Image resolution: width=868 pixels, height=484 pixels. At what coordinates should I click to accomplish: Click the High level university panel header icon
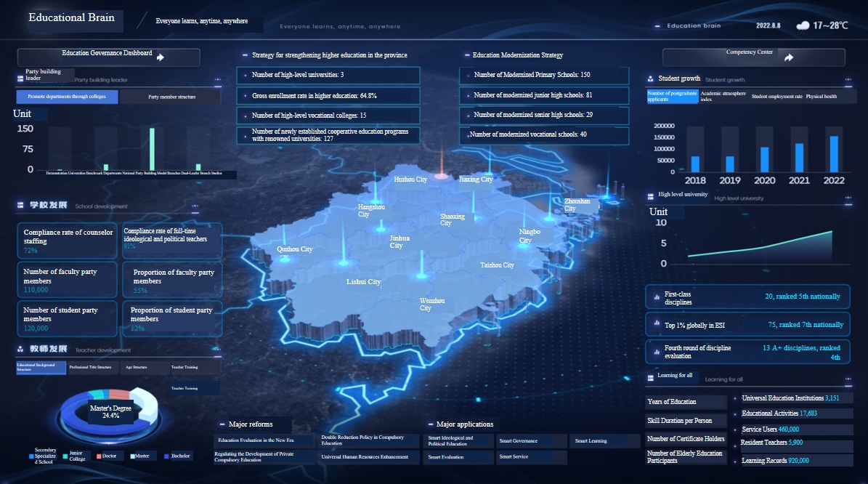(652, 196)
